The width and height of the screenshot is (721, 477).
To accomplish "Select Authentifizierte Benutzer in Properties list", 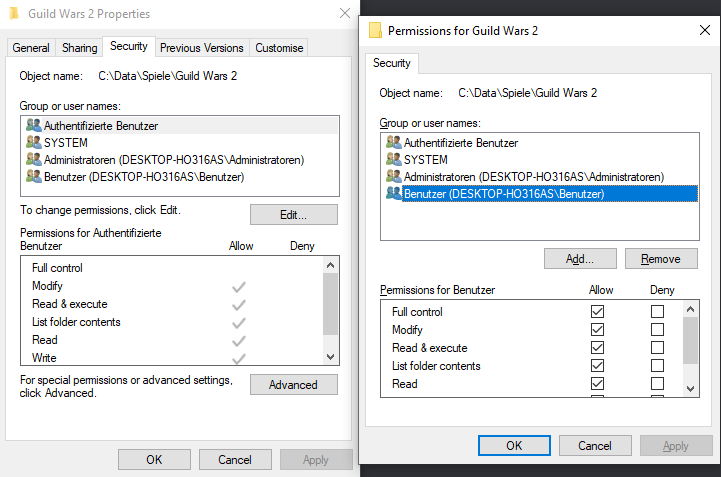I will point(180,125).
